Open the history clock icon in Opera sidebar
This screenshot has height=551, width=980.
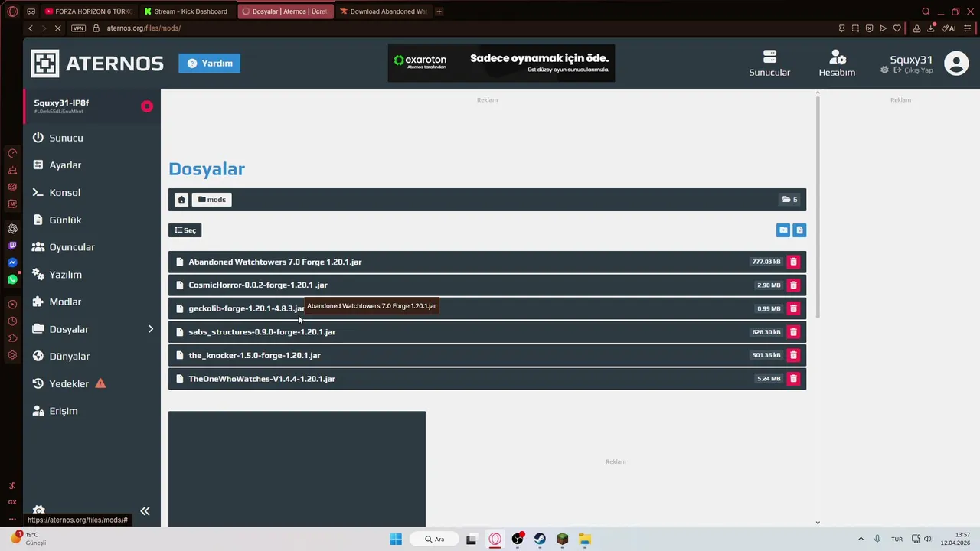(x=12, y=321)
